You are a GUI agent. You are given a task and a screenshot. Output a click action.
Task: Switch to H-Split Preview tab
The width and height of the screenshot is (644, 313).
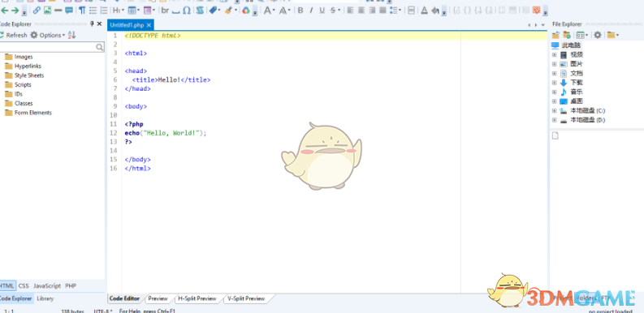197,298
